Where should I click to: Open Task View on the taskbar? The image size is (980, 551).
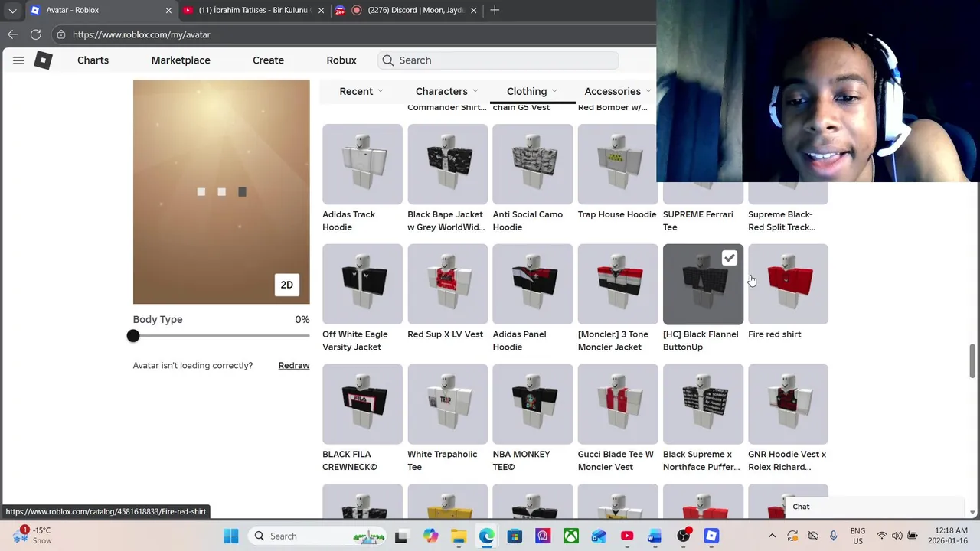401,536
